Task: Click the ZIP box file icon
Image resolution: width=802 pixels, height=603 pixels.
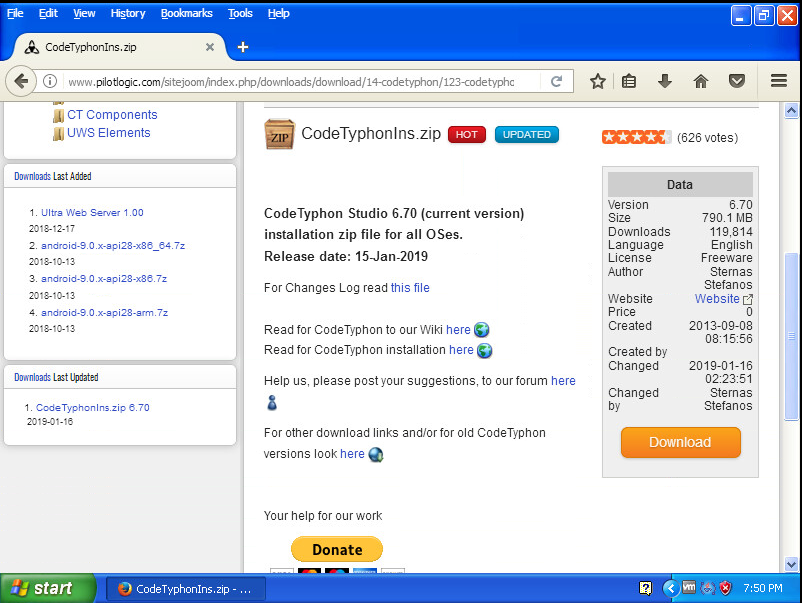Action: click(x=279, y=134)
